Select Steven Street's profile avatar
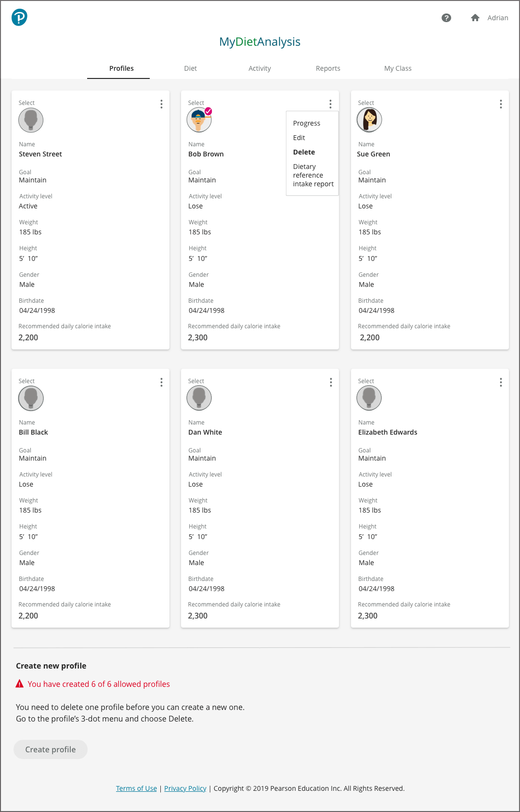The width and height of the screenshot is (520, 812). coord(31,120)
